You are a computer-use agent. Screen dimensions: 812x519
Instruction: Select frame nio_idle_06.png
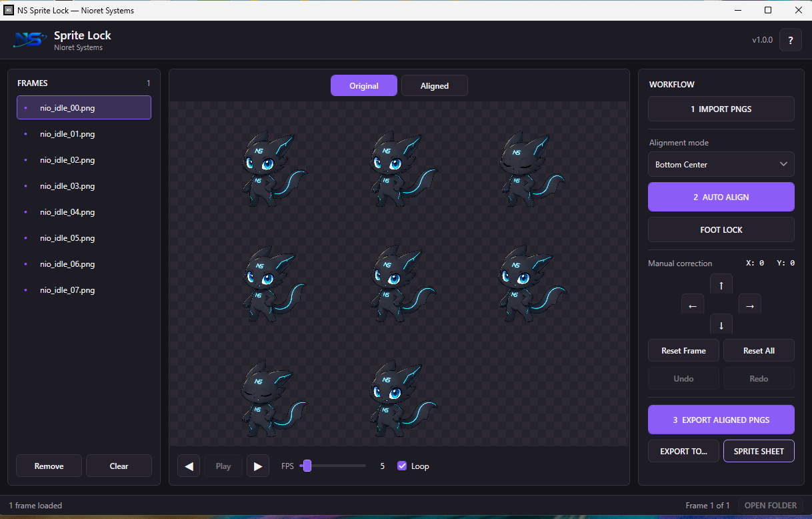pyautogui.click(x=84, y=264)
